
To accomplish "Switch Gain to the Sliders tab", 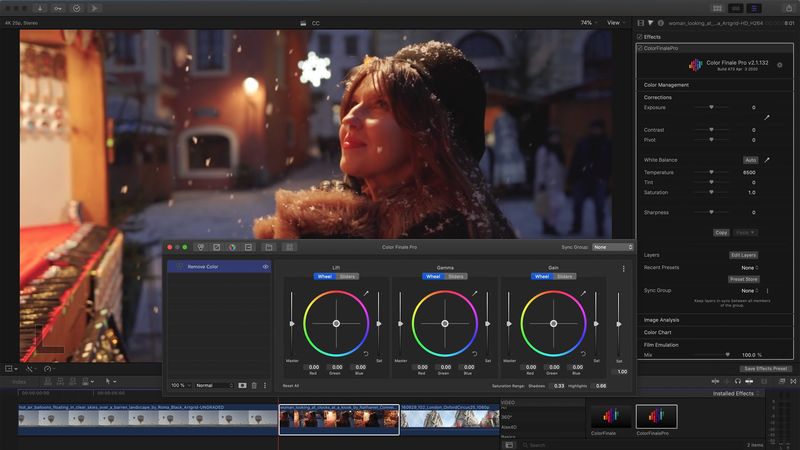I will (565, 276).
